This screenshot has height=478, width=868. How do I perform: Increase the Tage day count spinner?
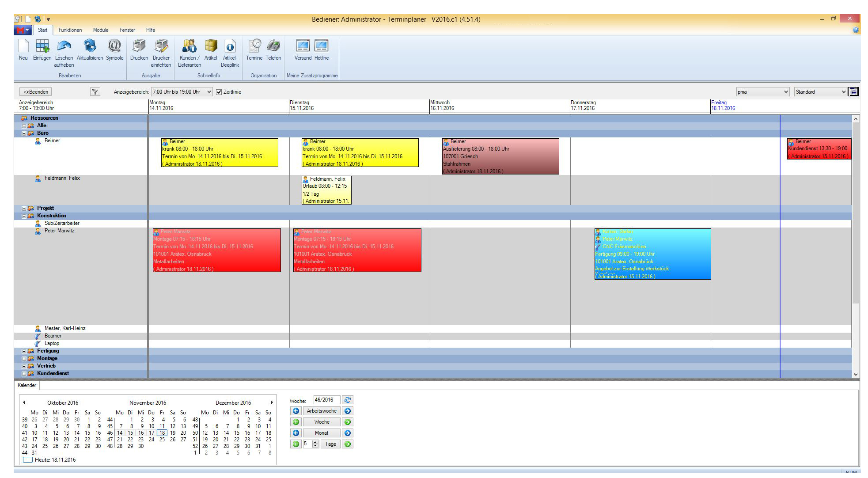(x=315, y=442)
